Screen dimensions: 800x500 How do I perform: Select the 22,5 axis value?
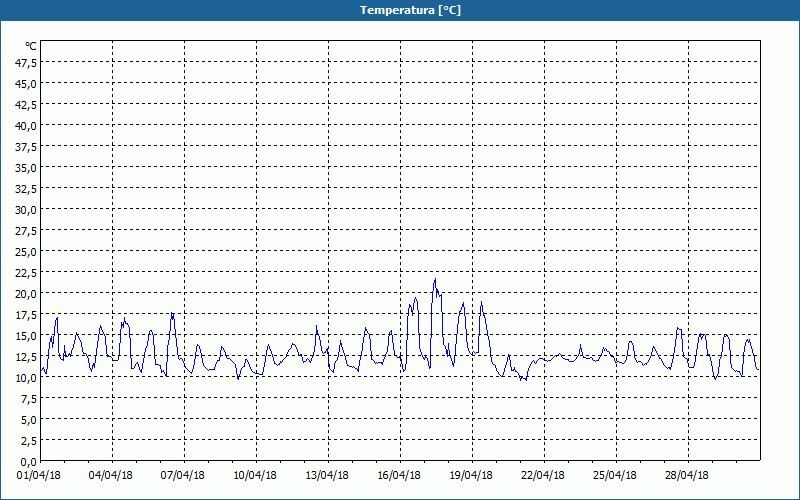[27, 273]
